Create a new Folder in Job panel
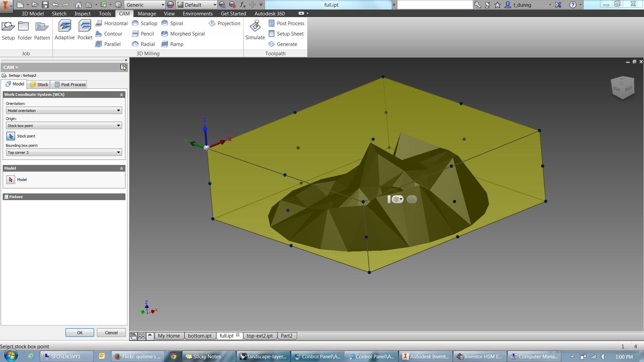 point(24,30)
